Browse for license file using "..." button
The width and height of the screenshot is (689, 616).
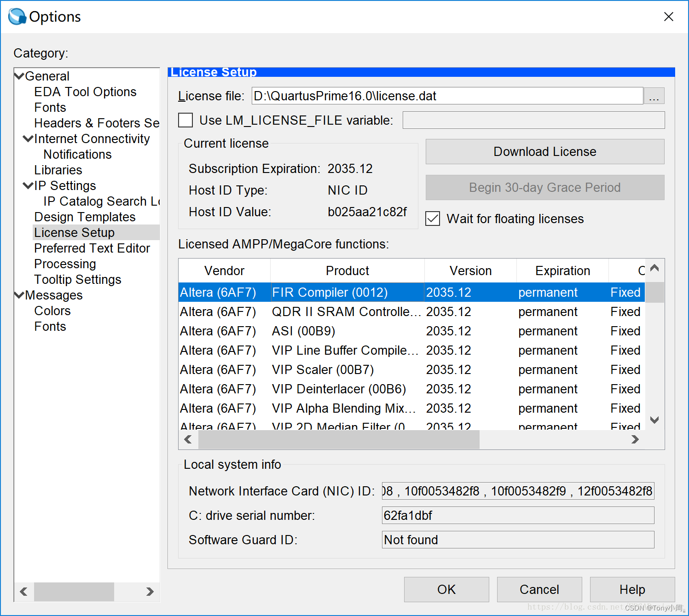pyautogui.click(x=654, y=96)
